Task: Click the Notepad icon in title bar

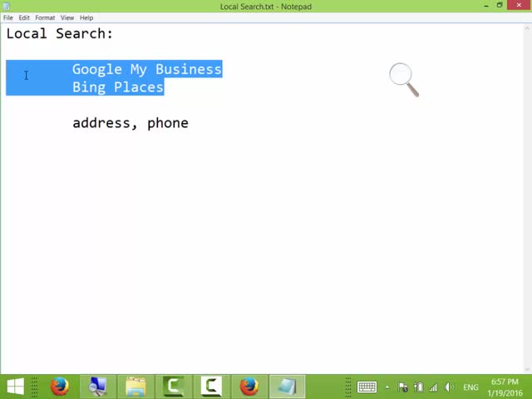Action: point(6,6)
